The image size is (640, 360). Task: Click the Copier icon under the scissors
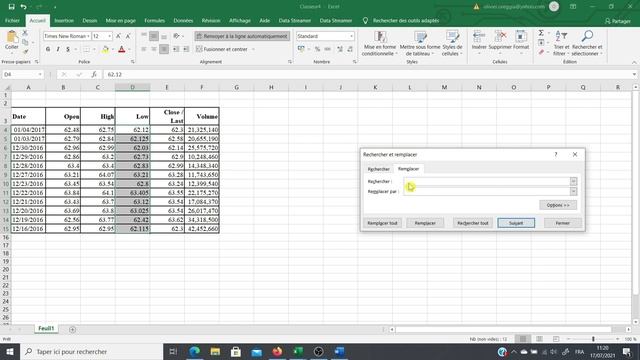(x=25, y=42)
